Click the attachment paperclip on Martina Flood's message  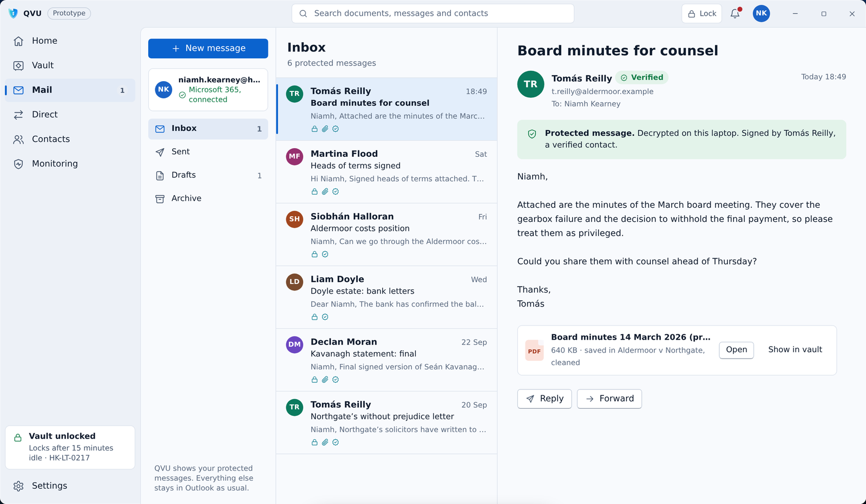(x=325, y=191)
